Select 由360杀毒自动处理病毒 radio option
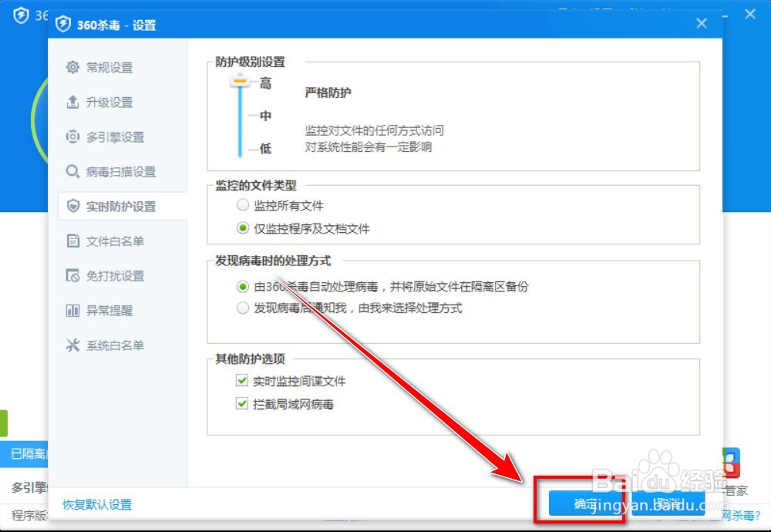This screenshot has width=771, height=532. pos(243,286)
